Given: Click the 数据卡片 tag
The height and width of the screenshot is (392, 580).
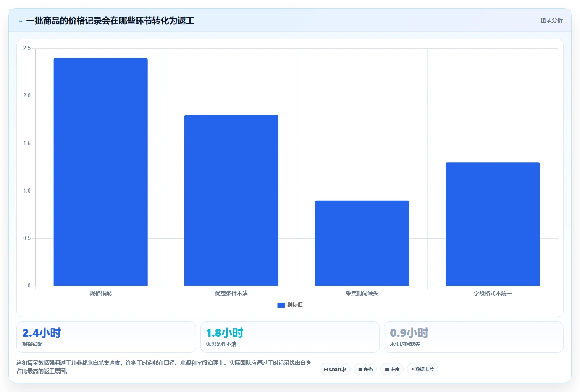Looking at the screenshot, I should point(423,369).
